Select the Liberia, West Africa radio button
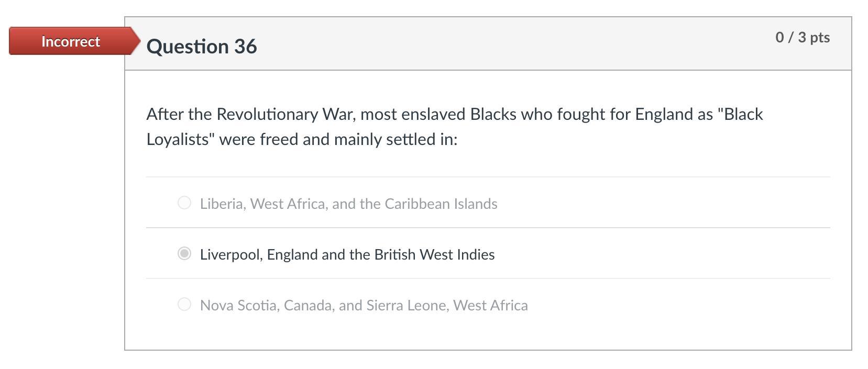The width and height of the screenshot is (868, 369). pyautogui.click(x=184, y=203)
